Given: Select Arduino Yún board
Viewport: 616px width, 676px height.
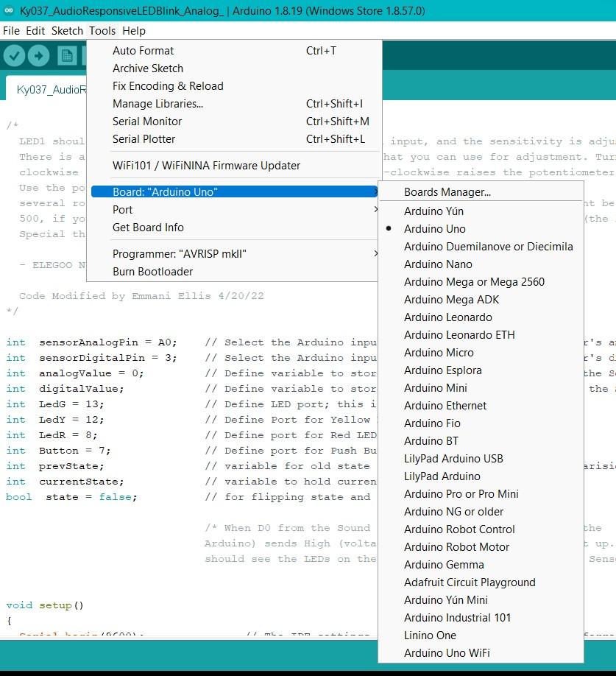Looking at the screenshot, I should (x=481, y=211).
